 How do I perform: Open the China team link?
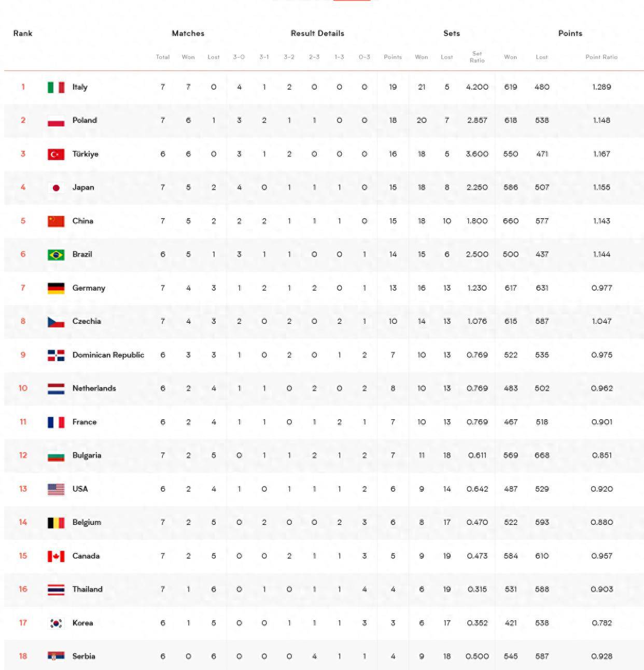[83, 221]
